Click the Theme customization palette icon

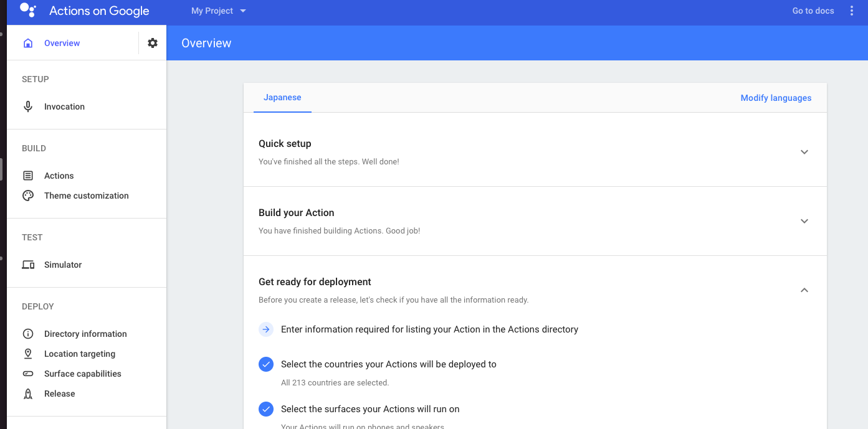[x=28, y=196]
